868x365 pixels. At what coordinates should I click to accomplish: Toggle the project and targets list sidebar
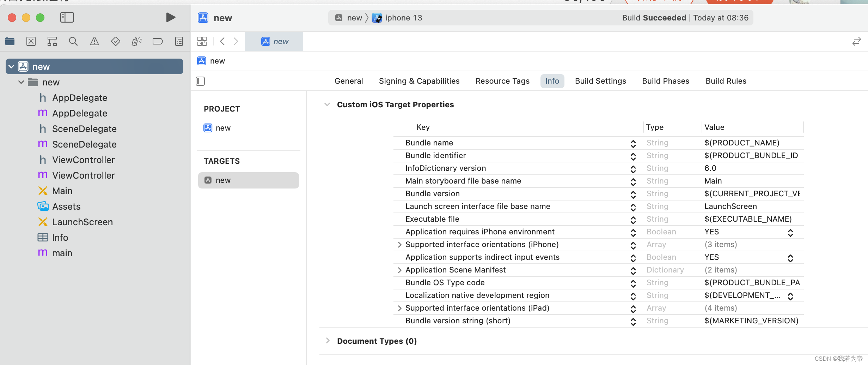[200, 81]
